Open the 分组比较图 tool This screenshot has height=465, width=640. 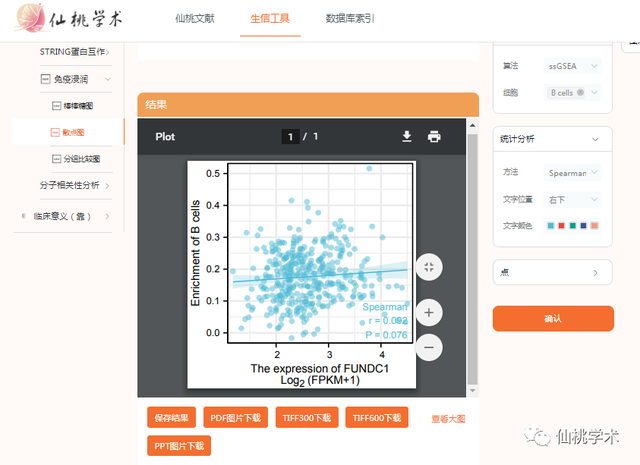tap(82, 159)
